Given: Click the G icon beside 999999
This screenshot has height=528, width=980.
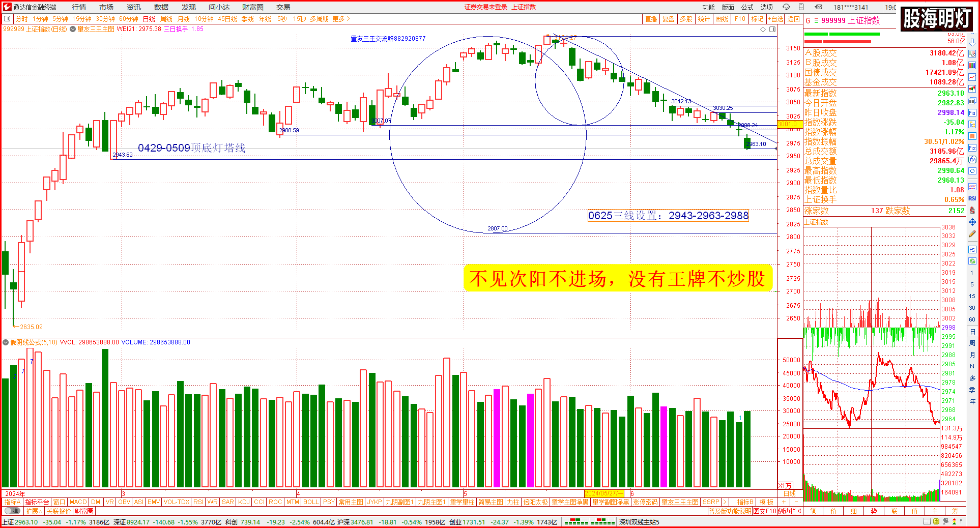Looking at the screenshot, I should [x=808, y=21].
